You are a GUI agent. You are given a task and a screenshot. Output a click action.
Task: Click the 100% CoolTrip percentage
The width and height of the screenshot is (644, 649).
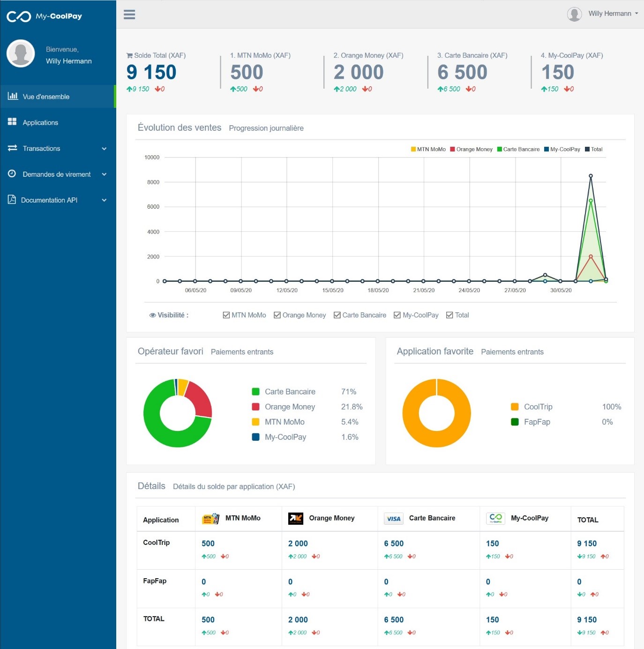coord(612,407)
